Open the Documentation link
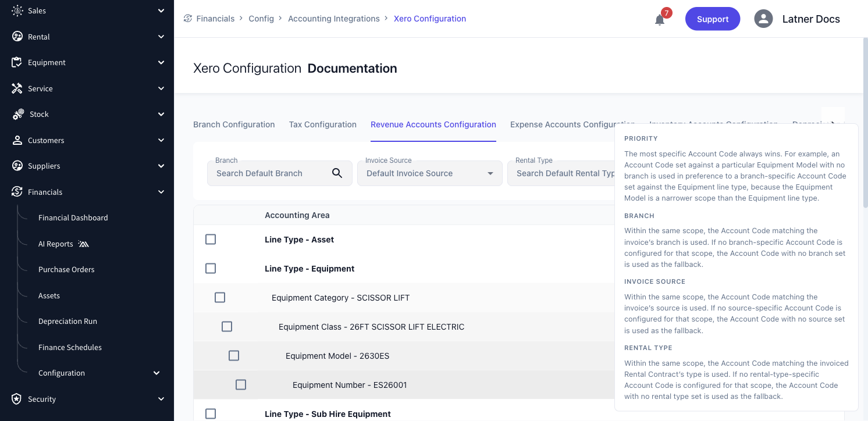The width and height of the screenshot is (868, 421). click(x=352, y=69)
